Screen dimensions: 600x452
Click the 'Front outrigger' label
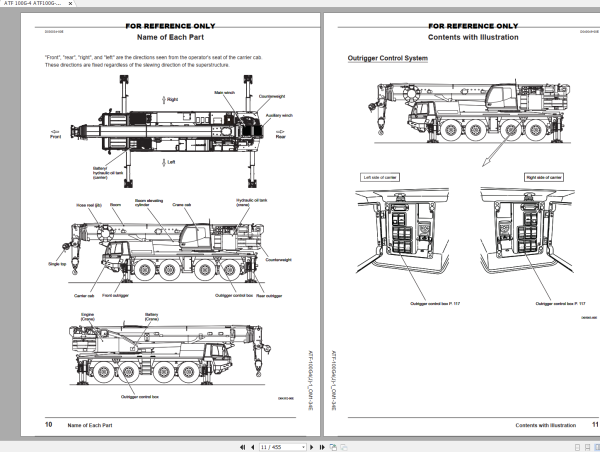tap(115, 295)
